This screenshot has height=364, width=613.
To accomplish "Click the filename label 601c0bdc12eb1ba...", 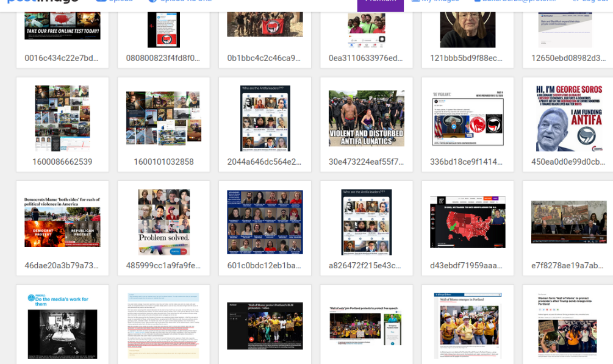I will coord(265,265).
